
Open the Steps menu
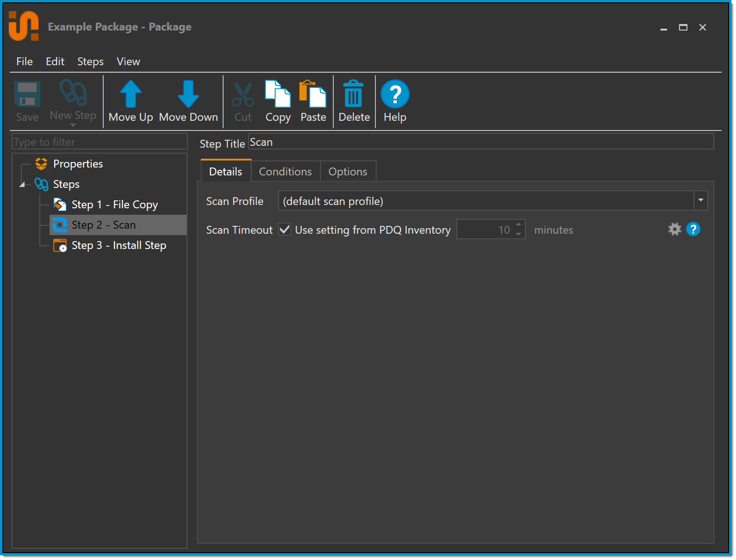click(x=90, y=62)
